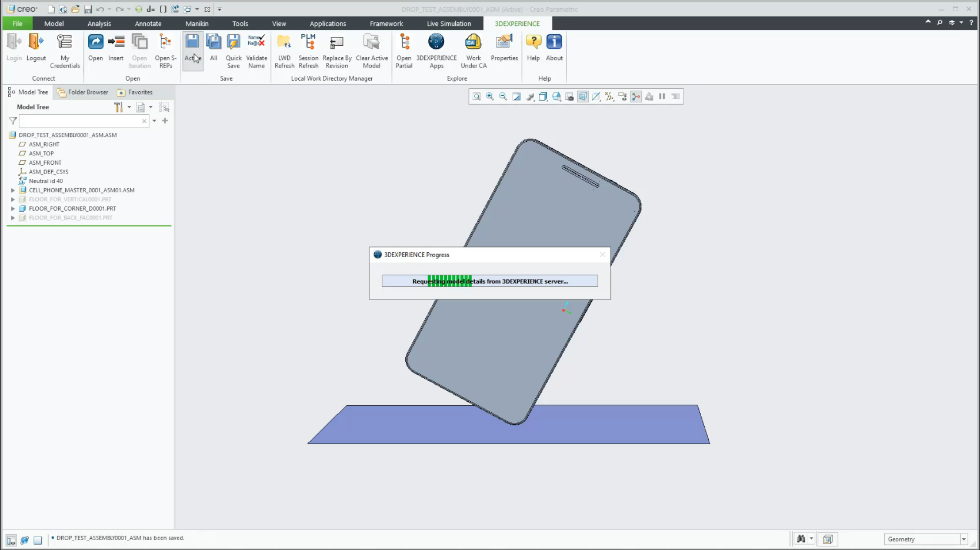Click the File menu button
Image resolution: width=980 pixels, height=550 pixels.
tap(18, 24)
